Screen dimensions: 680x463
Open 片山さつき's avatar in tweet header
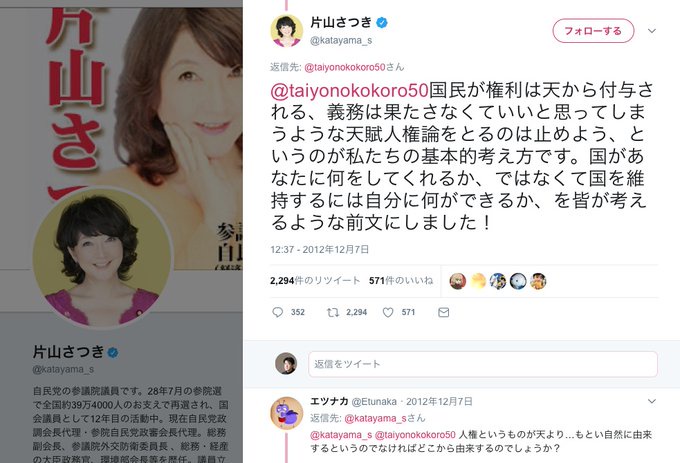pyautogui.click(x=287, y=30)
